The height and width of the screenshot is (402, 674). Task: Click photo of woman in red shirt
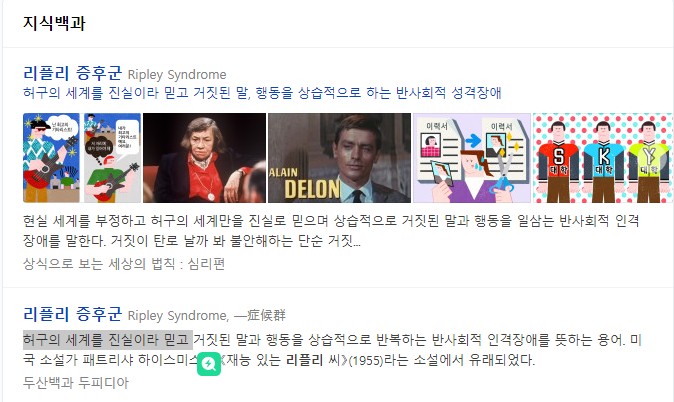click(x=204, y=158)
